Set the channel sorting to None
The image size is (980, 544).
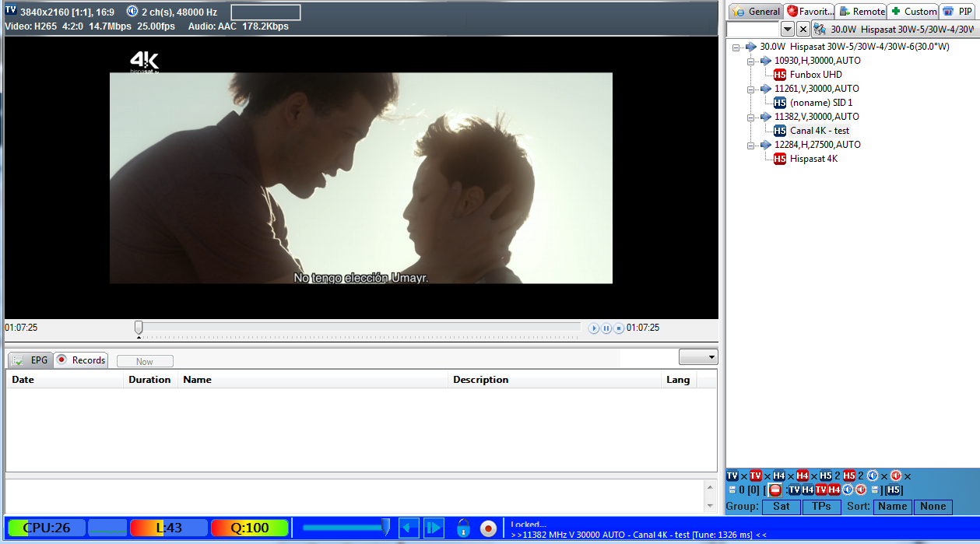pyautogui.click(x=933, y=506)
